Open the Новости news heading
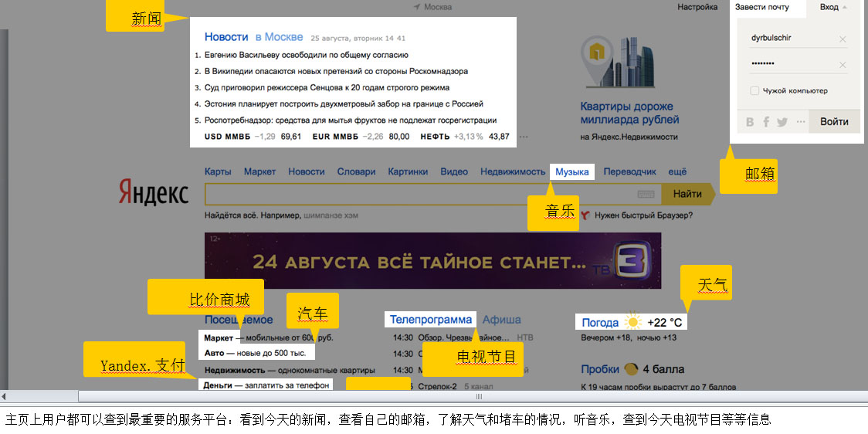 click(226, 37)
